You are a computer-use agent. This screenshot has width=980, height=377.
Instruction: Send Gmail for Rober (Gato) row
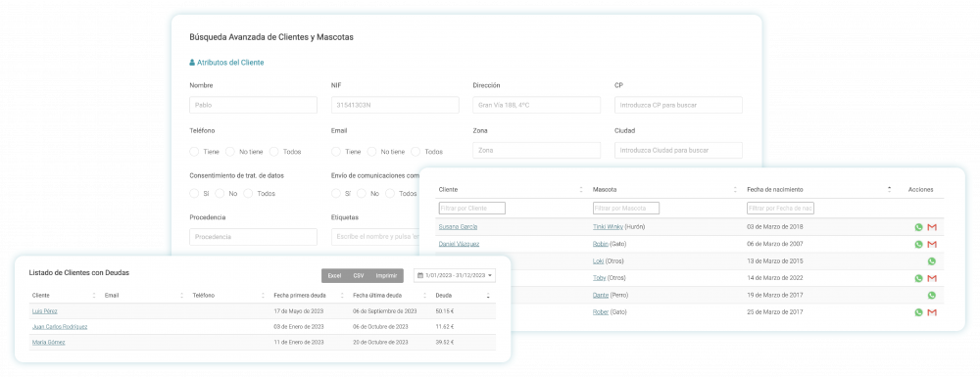point(932,312)
